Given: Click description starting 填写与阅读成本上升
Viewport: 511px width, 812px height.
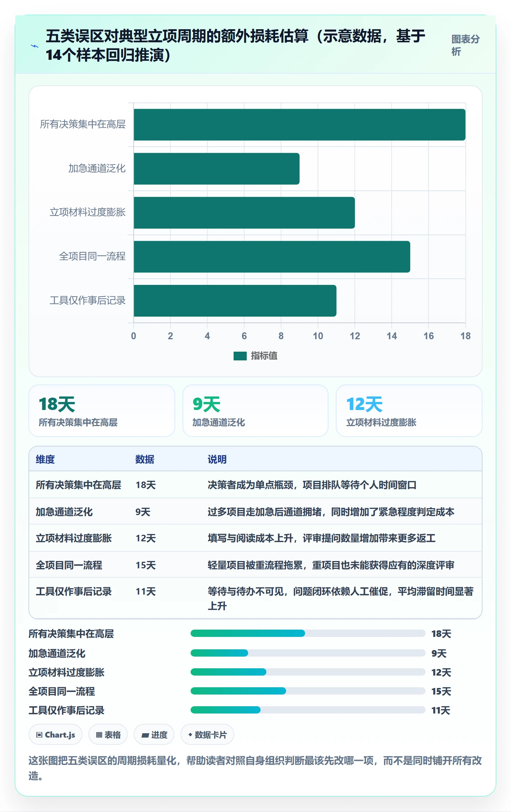Looking at the screenshot, I should [322, 538].
